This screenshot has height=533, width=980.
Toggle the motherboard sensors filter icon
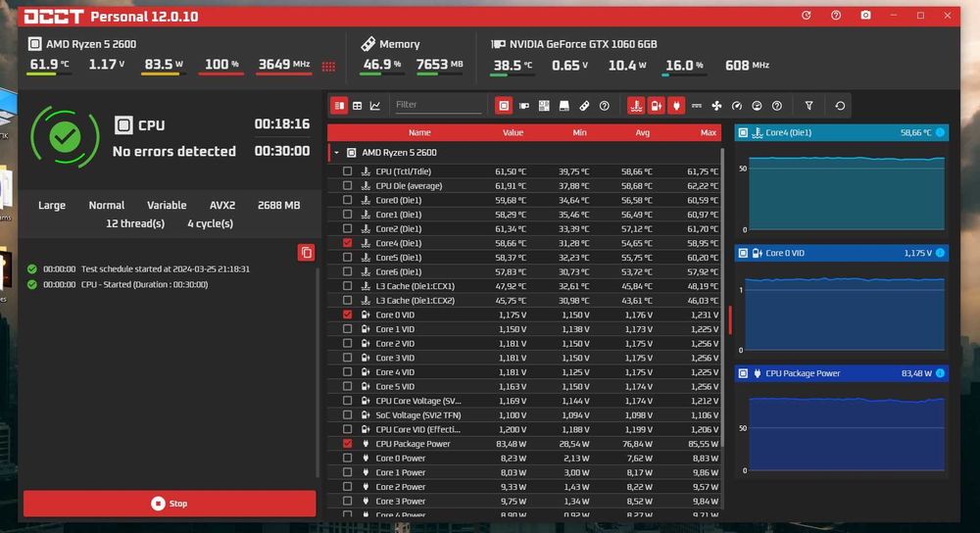tap(544, 106)
